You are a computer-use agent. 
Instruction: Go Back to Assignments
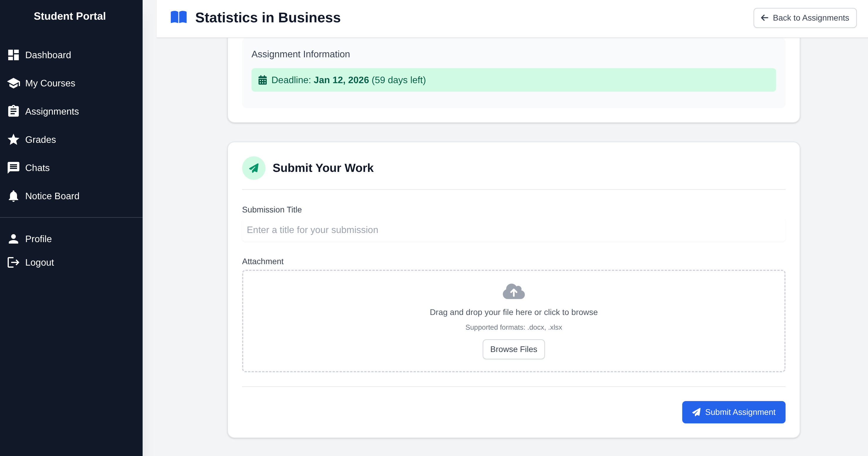[x=805, y=18]
